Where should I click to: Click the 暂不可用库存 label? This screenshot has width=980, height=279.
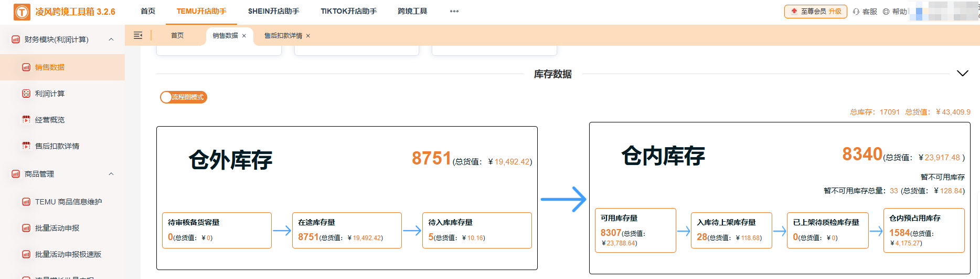pos(943,177)
